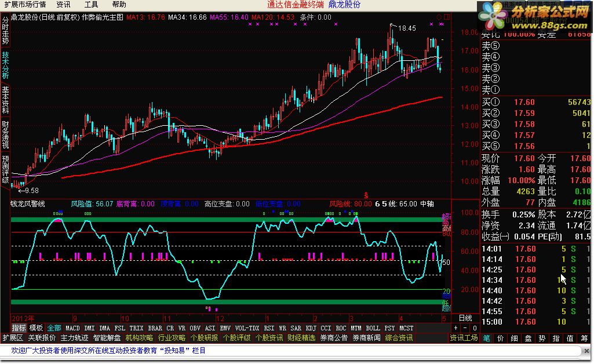Open the 关联报价 tab
The height and width of the screenshot is (364, 594).
(x=42, y=338)
